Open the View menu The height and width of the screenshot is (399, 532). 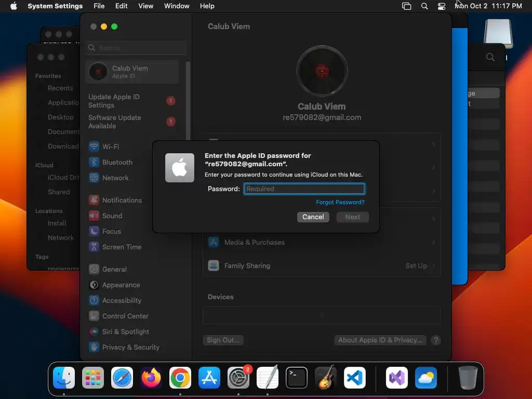145,6
